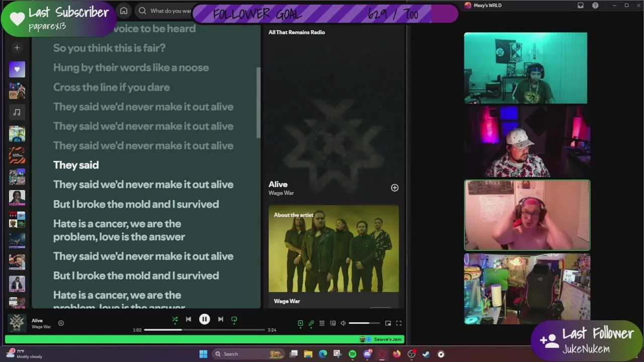Viewport: 644px width, 362px height.
Task: Jump to lyric 'Hung by their words like a noose'
Action: click(131, 67)
